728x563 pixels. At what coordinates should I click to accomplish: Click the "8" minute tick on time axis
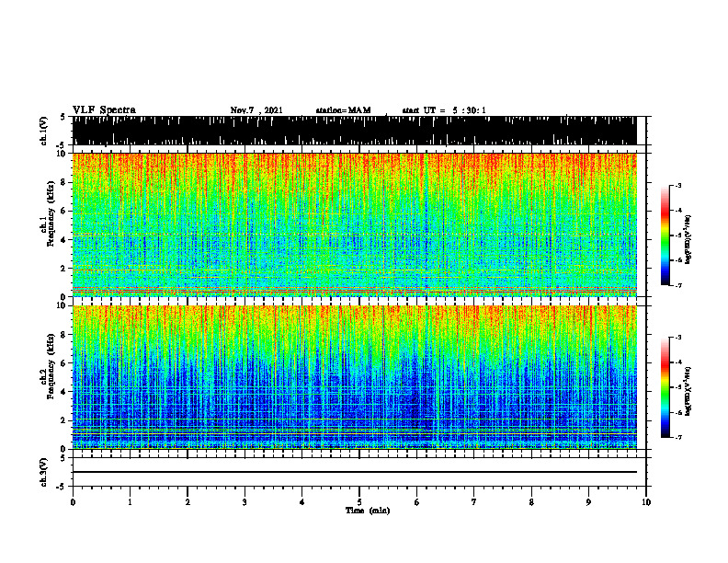(x=531, y=502)
